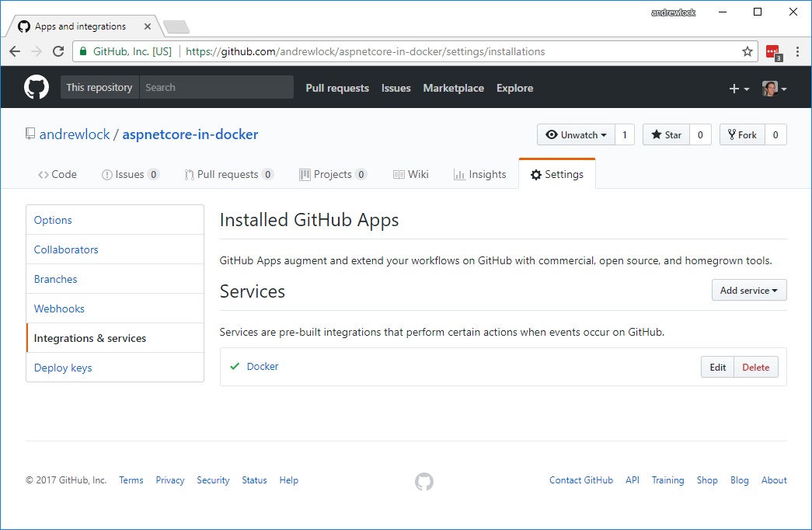812x530 pixels.
Task: Select Webhooks in settings sidebar
Action: click(x=115, y=309)
